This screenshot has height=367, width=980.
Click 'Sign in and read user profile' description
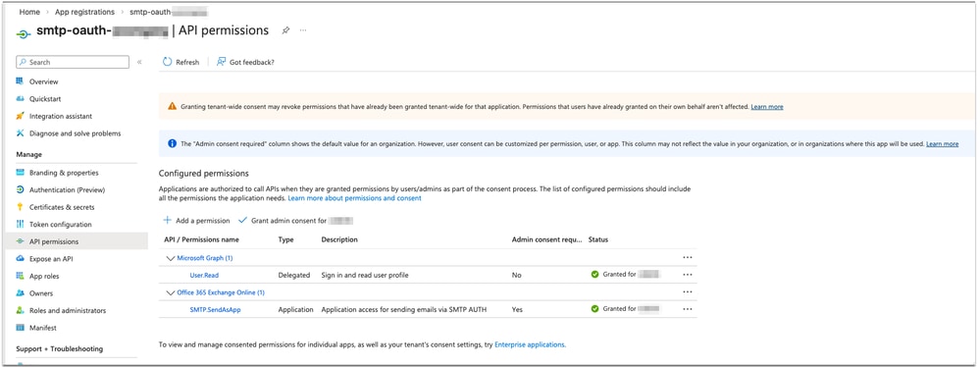pos(365,275)
